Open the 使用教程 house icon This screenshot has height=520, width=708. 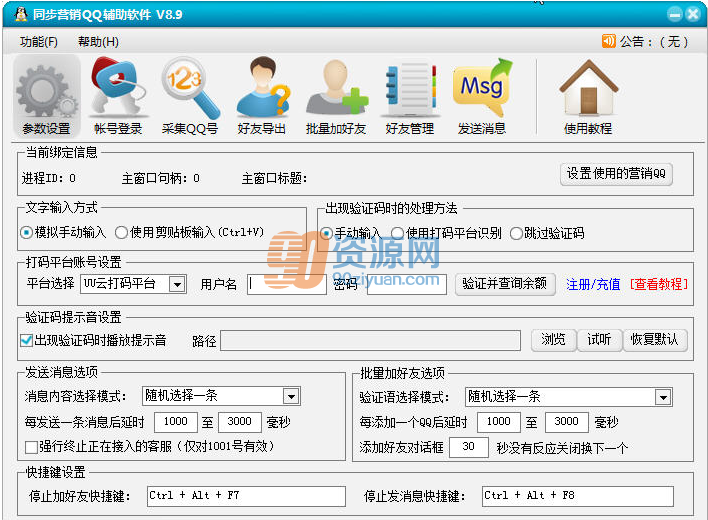[588, 97]
